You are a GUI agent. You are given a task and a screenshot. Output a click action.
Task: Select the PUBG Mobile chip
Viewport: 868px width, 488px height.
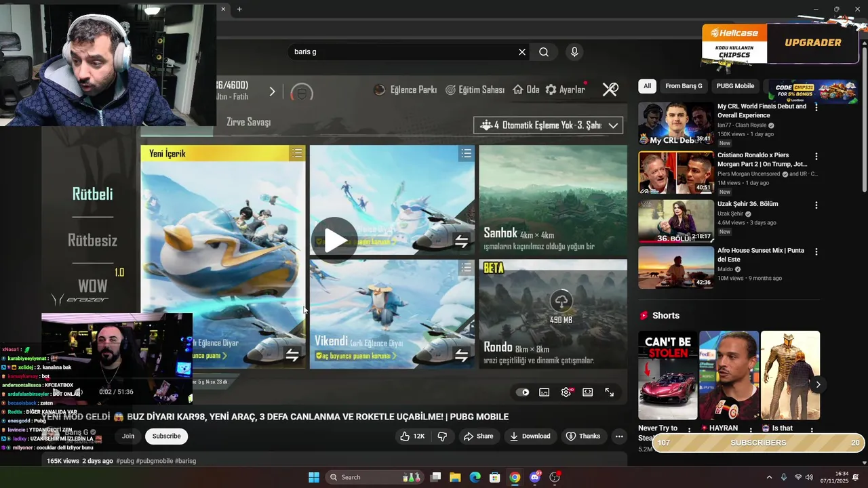pyautogui.click(x=735, y=86)
